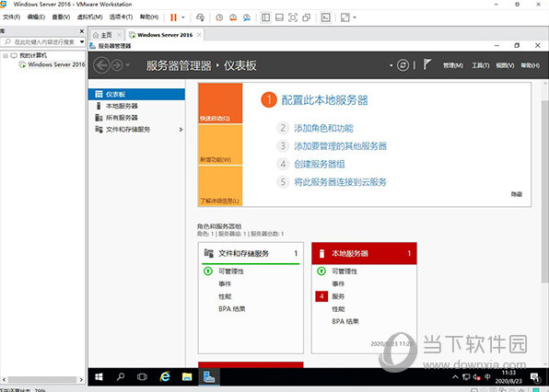Viewport: 549px width, 392px height.
Task: Open the 文件(F) menu in VMware
Action: 12,17
